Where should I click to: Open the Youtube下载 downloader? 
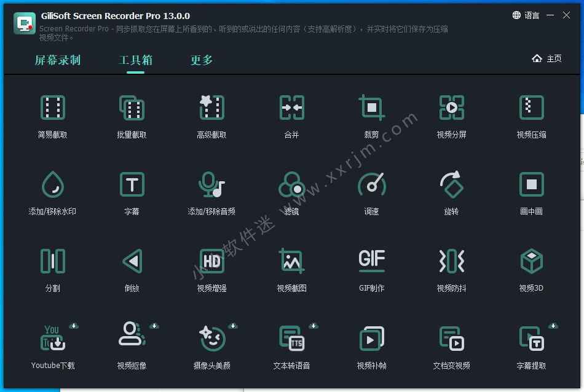pyautogui.click(x=52, y=348)
